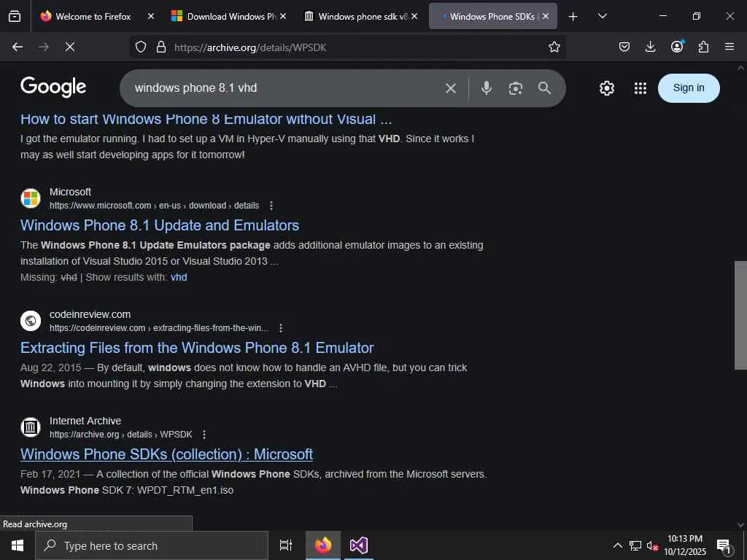This screenshot has height=560, width=747.
Task: Open Task View on taskbar
Action: [x=286, y=545]
